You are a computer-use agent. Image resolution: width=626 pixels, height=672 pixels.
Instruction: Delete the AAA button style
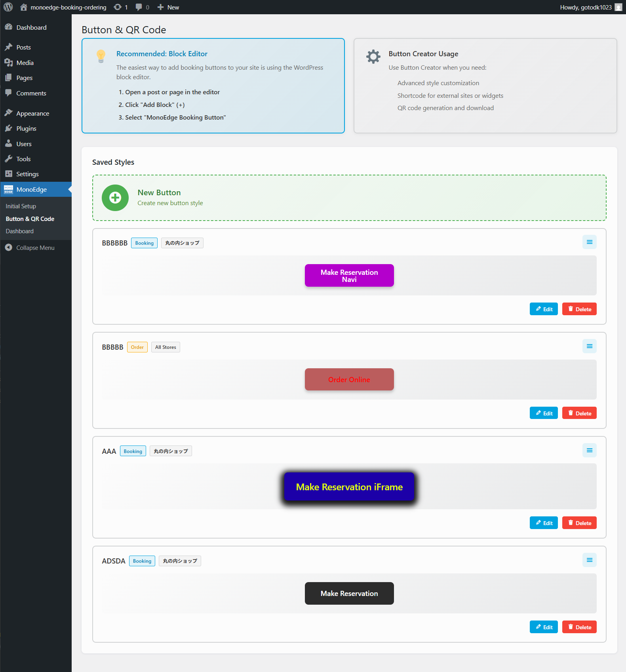coord(579,523)
